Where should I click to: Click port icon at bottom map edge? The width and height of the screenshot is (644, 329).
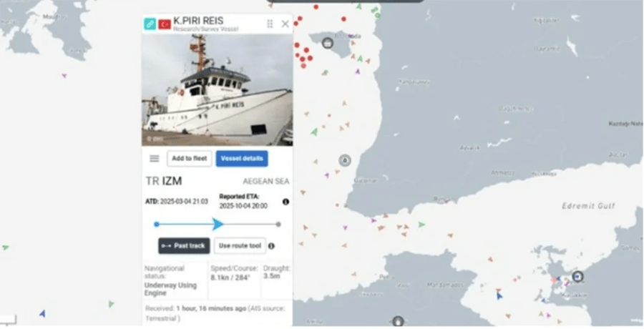click(x=398, y=322)
